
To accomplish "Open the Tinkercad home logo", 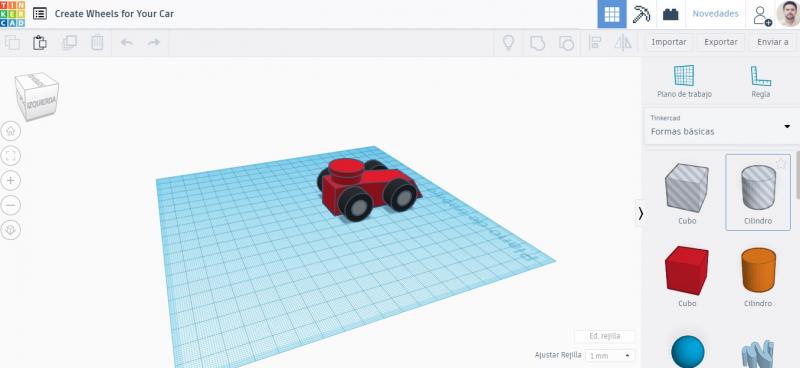I will coord(12,14).
